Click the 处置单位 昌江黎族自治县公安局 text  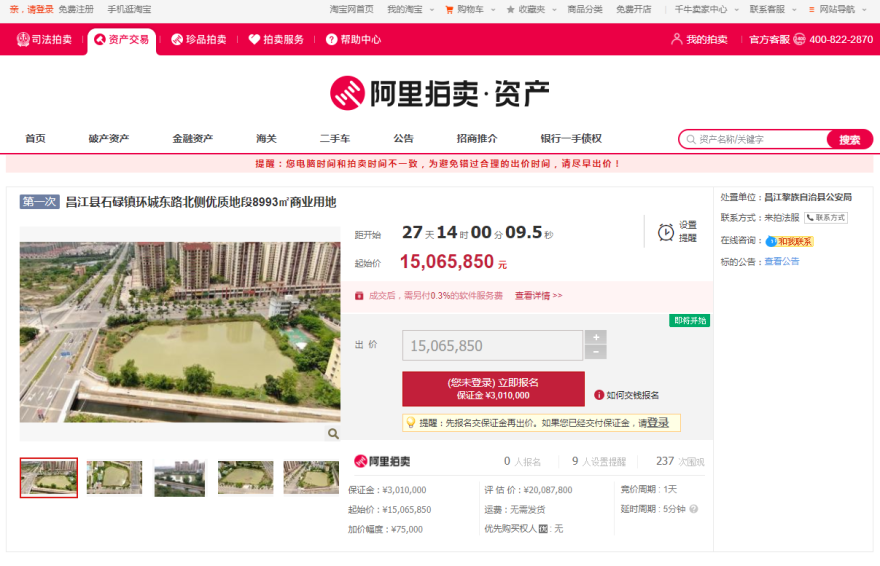click(786, 197)
